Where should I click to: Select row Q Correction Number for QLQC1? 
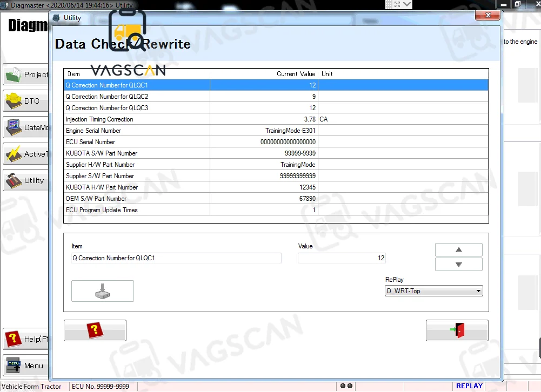(276, 85)
